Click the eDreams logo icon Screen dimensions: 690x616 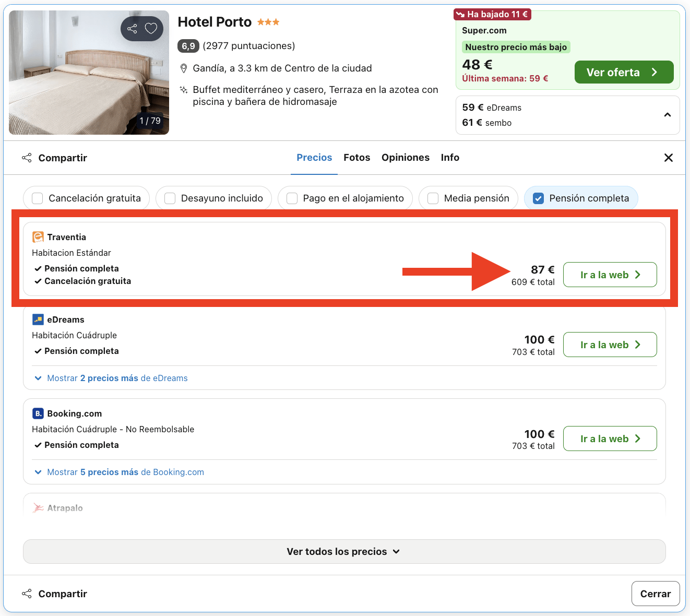point(38,319)
